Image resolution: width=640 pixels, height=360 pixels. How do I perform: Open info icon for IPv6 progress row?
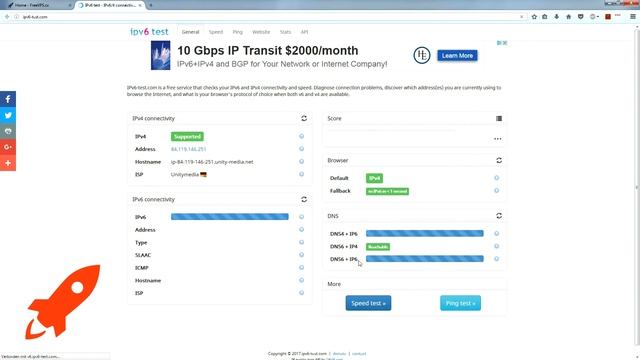[x=302, y=217]
